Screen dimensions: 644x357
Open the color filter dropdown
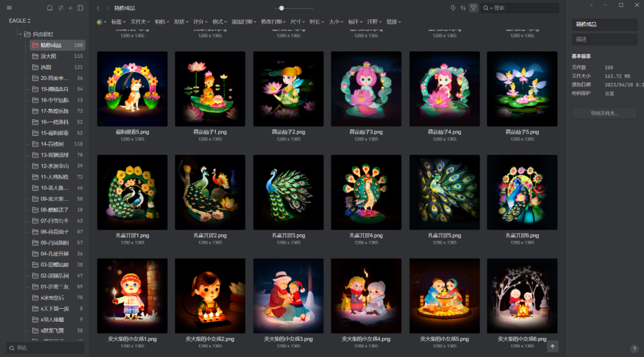click(x=101, y=21)
